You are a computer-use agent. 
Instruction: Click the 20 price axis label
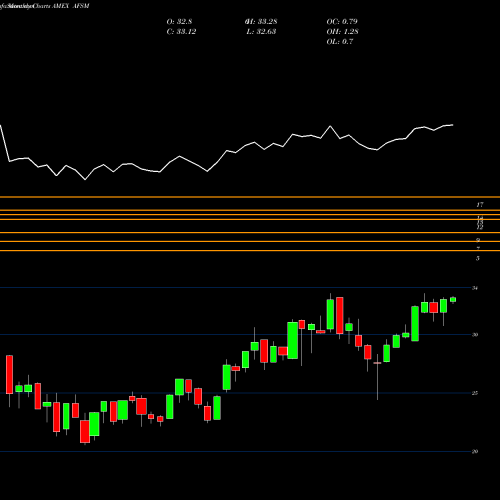tap(475, 451)
